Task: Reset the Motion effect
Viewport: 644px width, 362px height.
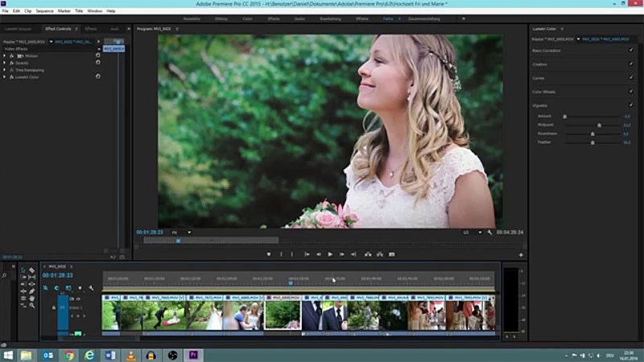Action: click(x=97, y=55)
